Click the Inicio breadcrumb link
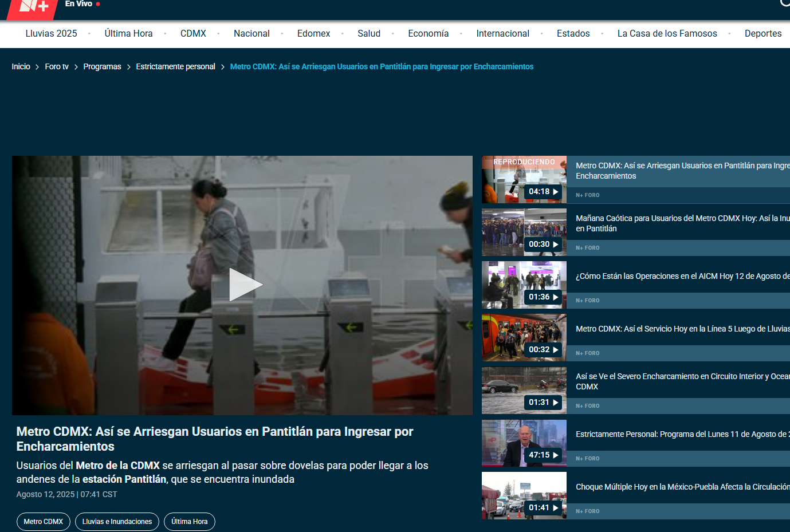 [x=21, y=67]
